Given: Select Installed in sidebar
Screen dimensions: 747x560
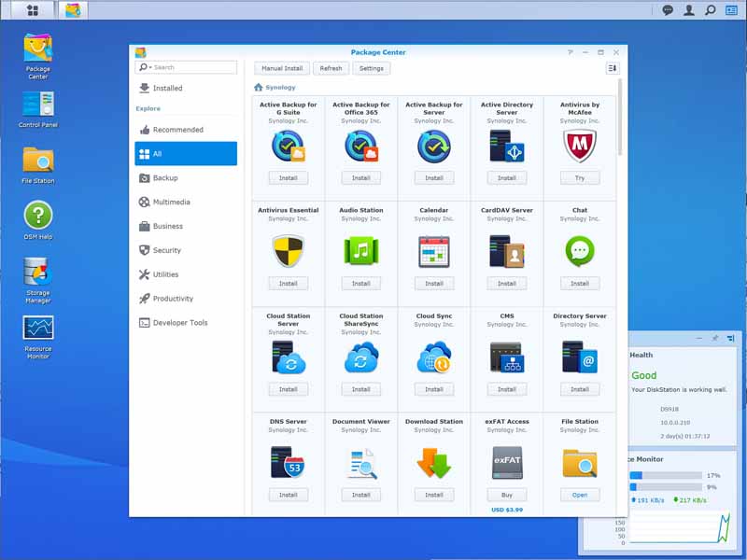Looking at the screenshot, I should click(x=186, y=88).
